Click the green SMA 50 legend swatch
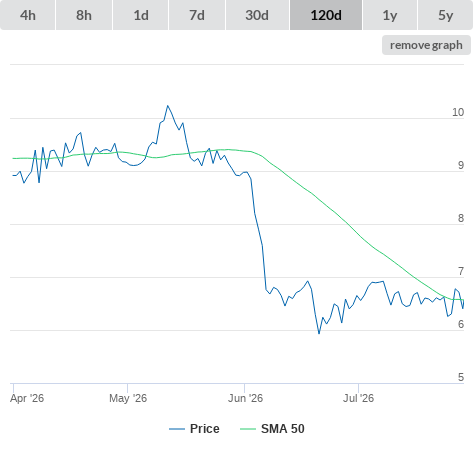This screenshot has height=455, width=474. [248, 429]
